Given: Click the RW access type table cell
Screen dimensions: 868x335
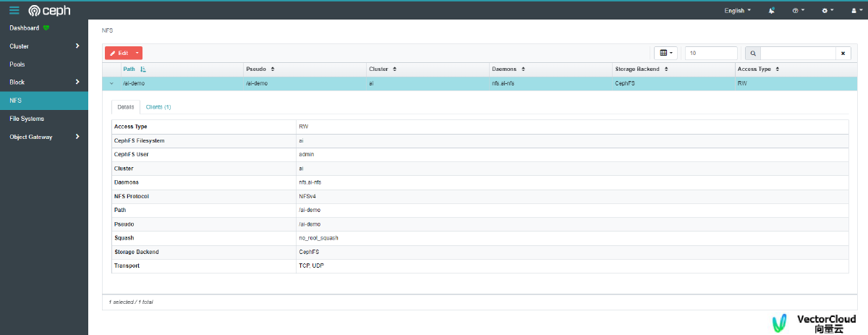Looking at the screenshot, I should (x=796, y=83).
